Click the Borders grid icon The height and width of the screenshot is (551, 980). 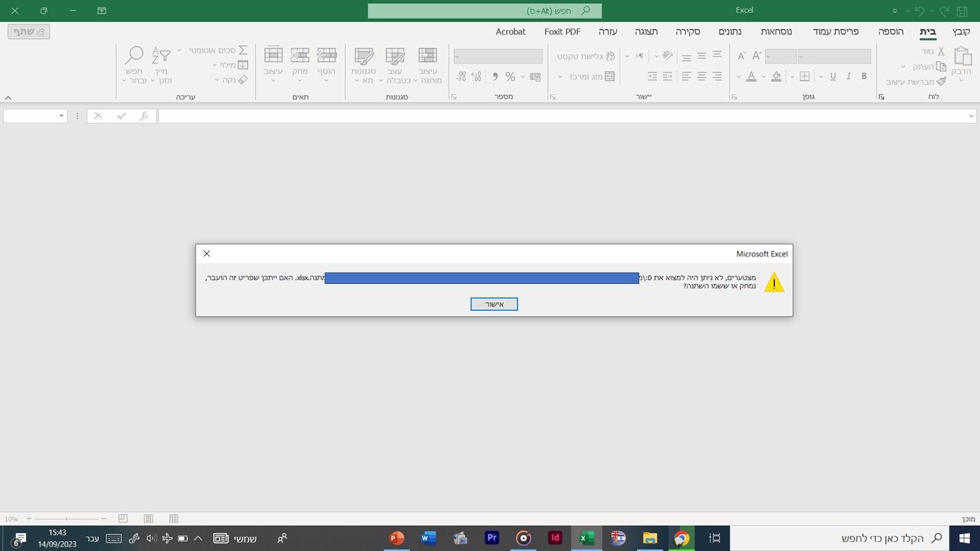pyautogui.click(x=805, y=77)
